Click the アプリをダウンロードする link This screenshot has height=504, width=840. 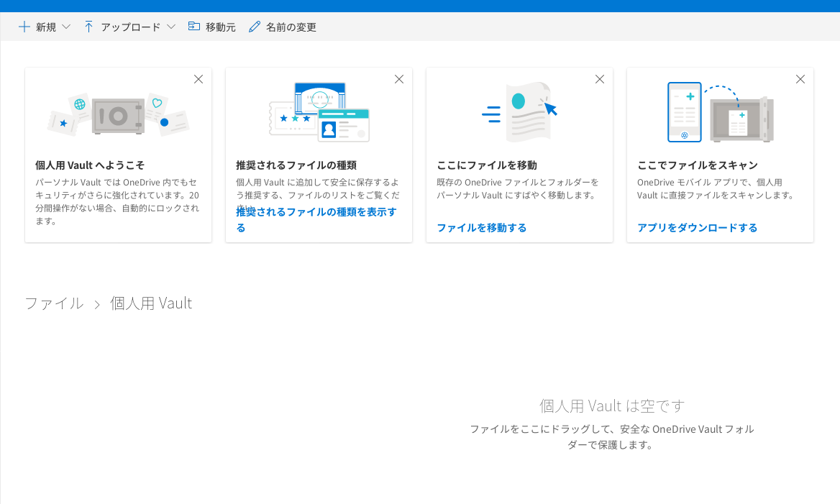(x=697, y=228)
